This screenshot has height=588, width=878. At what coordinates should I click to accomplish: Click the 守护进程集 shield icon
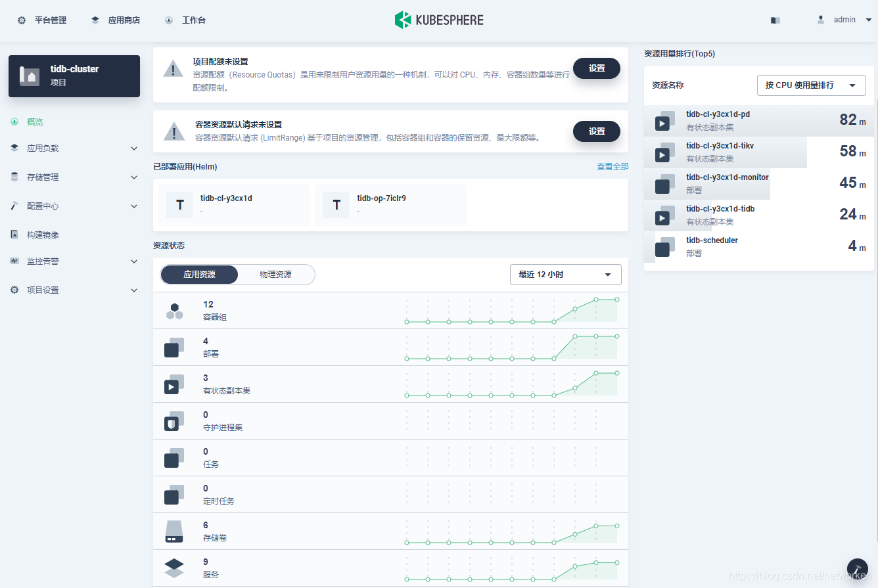[x=173, y=421]
